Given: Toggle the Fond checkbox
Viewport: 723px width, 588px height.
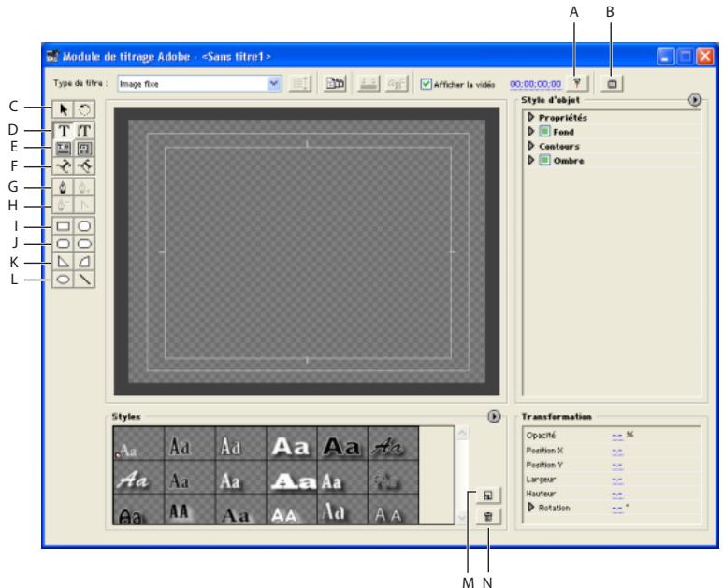Looking at the screenshot, I should (x=543, y=132).
